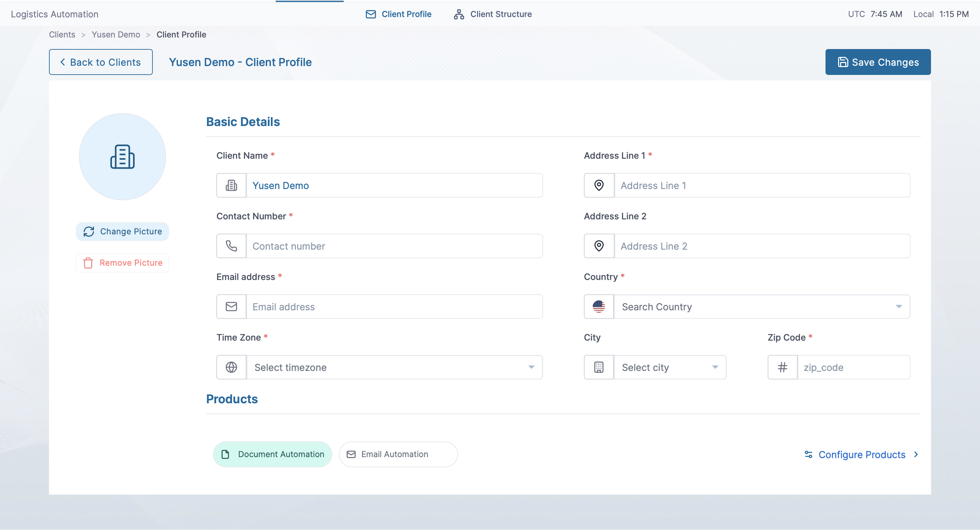Viewport: 980px width, 530px height.
Task: Open the Select city dropdown
Action: (x=670, y=367)
